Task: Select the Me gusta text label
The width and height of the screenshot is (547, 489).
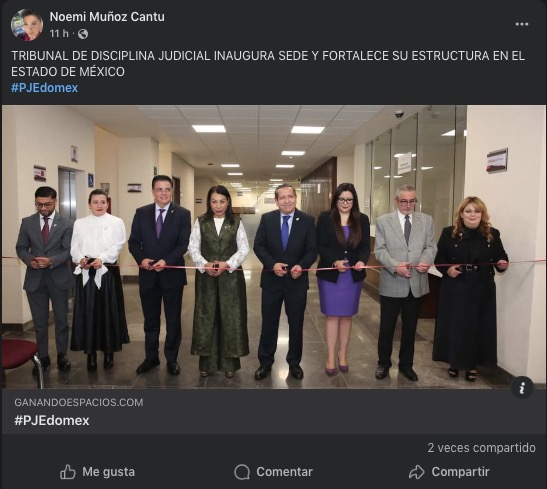Action: 108,472
